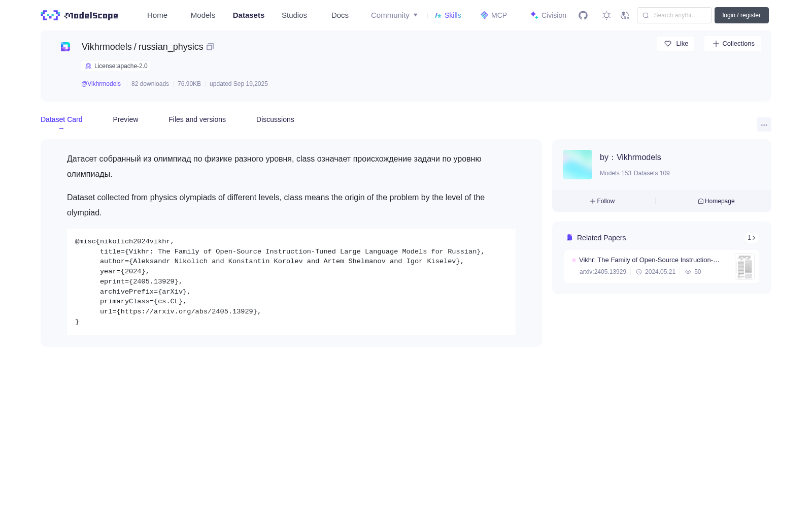Viewport: 812px width, 508px height.
Task: Click the License:apache-2.0 tag
Action: (x=116, y=66)
